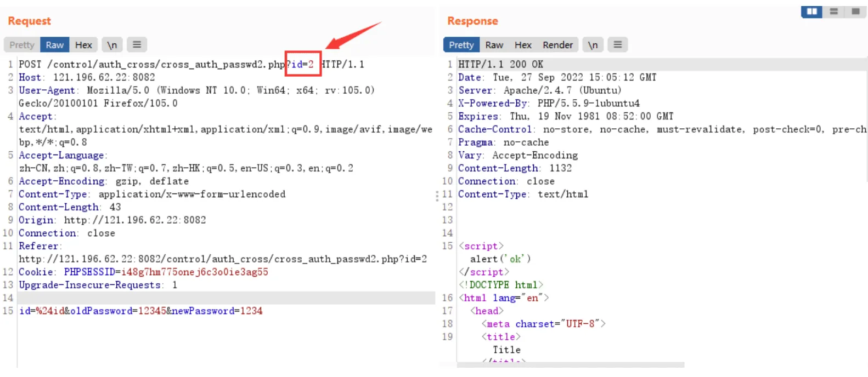Click the User-Agent header name
This screenshot has width=868, height=377.
46,90
